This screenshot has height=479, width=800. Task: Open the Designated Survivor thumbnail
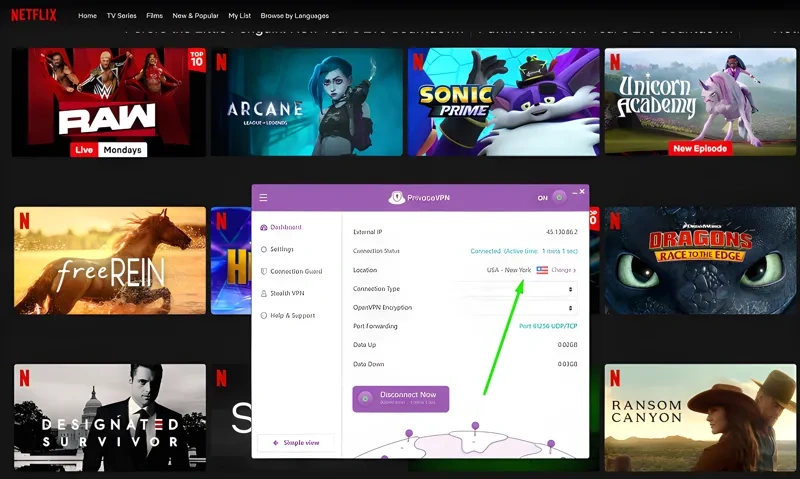[x=110, y=417]
